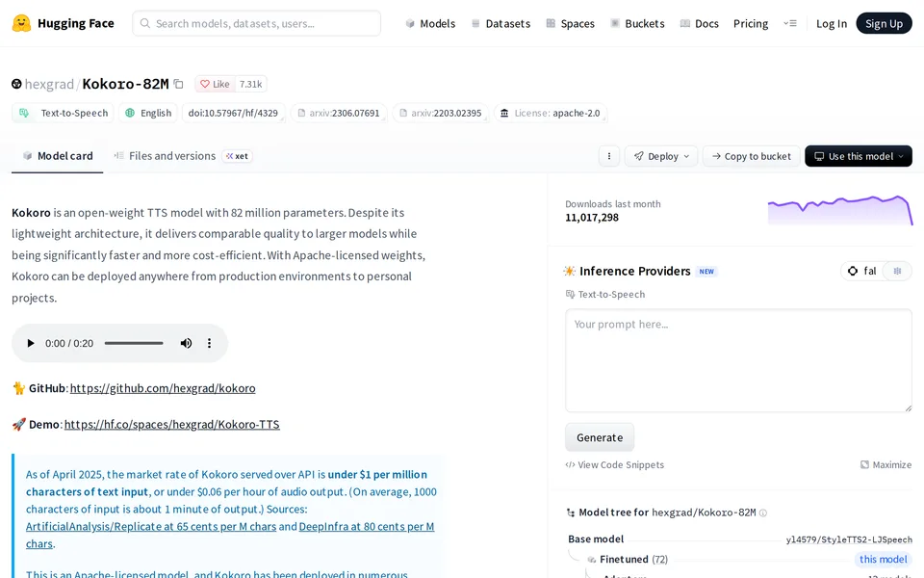Open audio player more options icon
Viewport: 924px width, 578px height.
point(209,343)
